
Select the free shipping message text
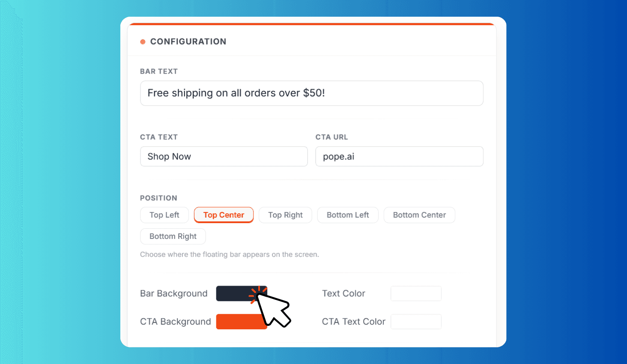point(236,93)
